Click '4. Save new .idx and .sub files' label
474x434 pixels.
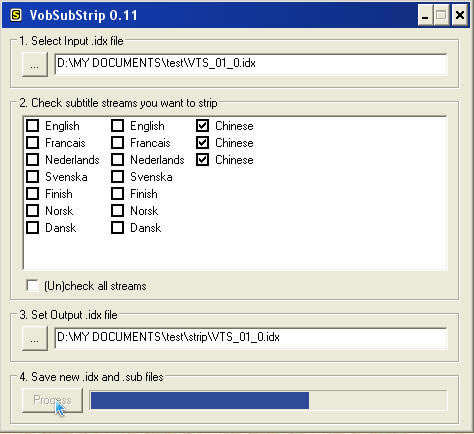(91, 377)
